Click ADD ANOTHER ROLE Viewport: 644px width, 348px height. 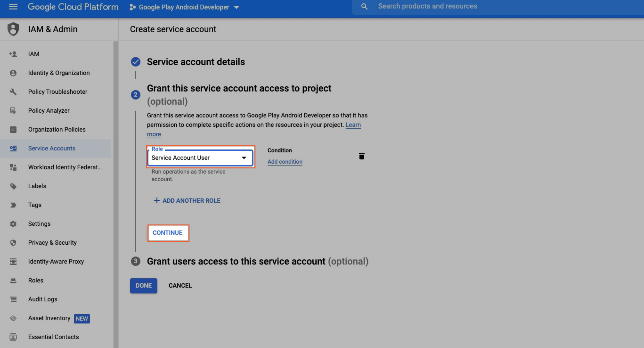[187, 201]
